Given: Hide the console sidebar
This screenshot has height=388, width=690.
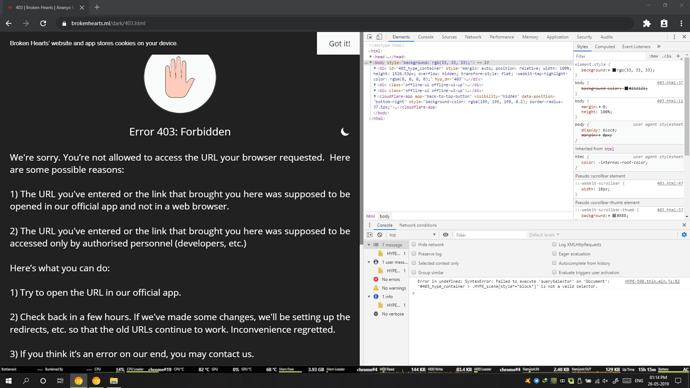Looking at the screenshot, I should [x=370, y=235].
